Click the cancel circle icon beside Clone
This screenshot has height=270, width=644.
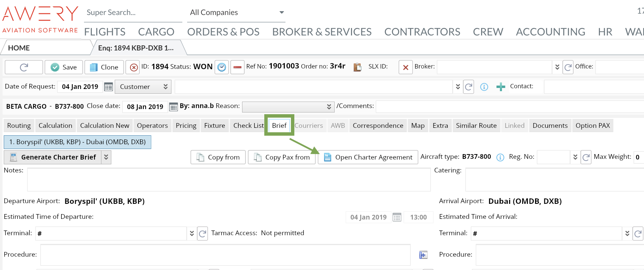pos(134,67)
